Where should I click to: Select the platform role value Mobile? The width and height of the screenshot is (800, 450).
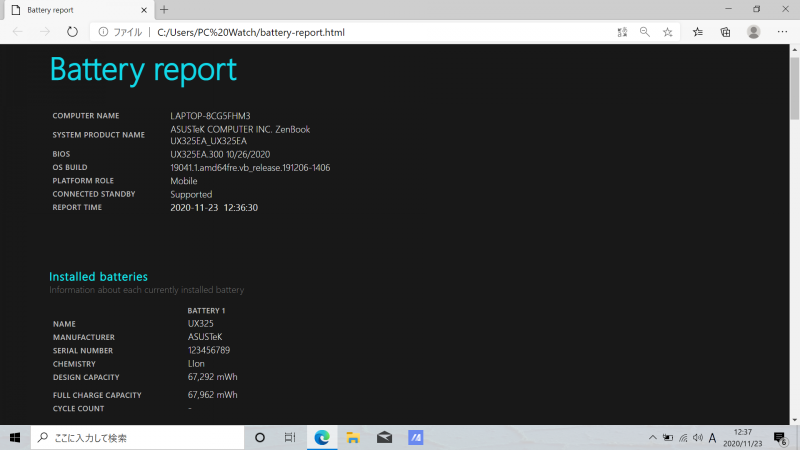click(x=184, y=181)
